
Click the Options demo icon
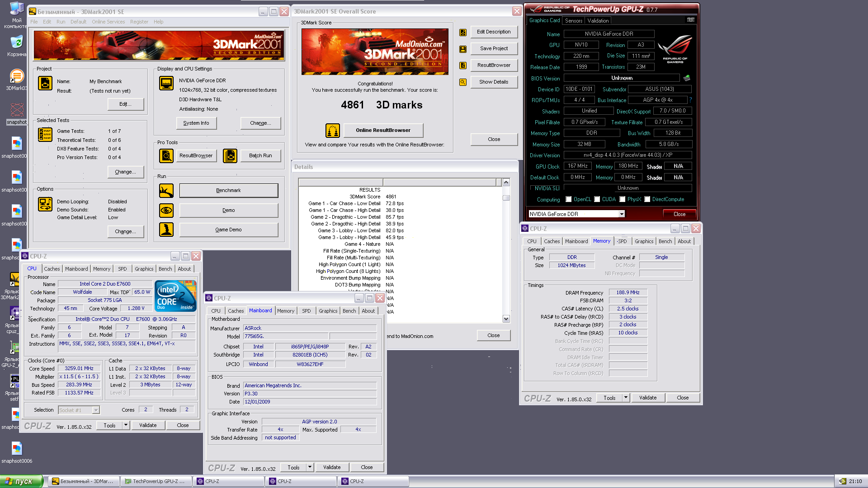pos(45,204)
